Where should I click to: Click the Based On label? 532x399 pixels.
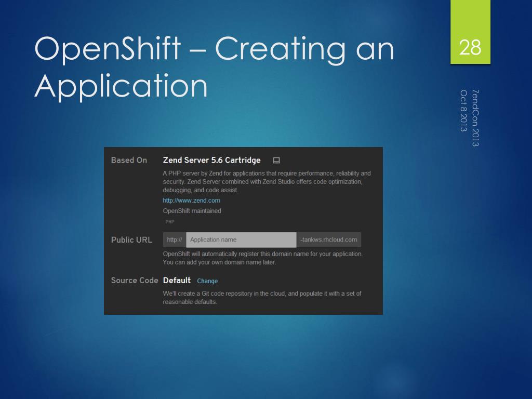[129, 160]
